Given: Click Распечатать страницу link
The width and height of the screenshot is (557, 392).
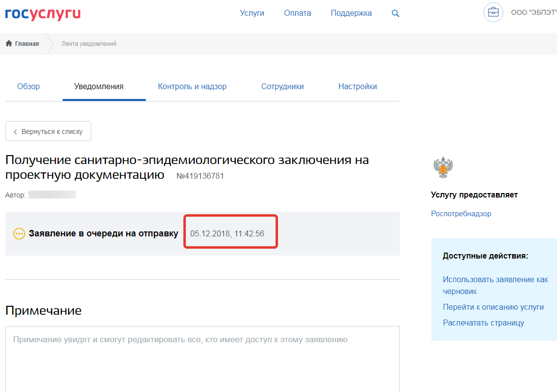Looking at the screenshot, I should point(483,323).
